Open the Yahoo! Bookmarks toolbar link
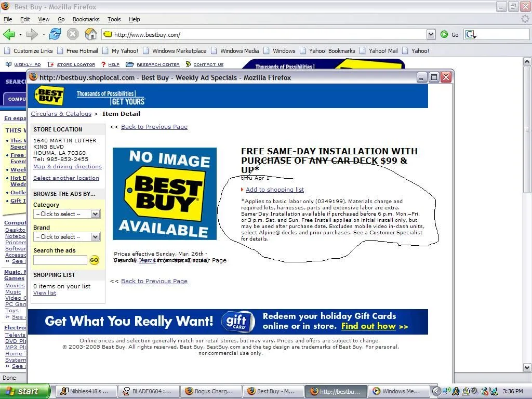The image size is (532, 399). (x=327, y=51)
